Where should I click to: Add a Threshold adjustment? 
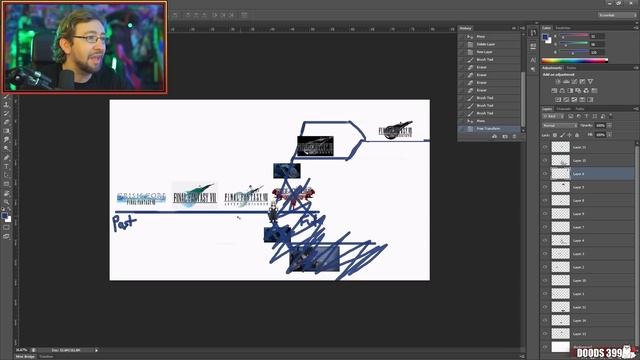(x=574, y=99)
